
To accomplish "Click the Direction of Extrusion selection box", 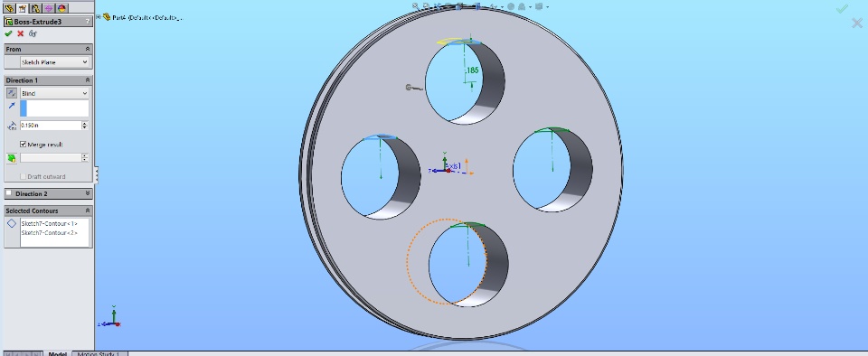I will tap(54, 108).
